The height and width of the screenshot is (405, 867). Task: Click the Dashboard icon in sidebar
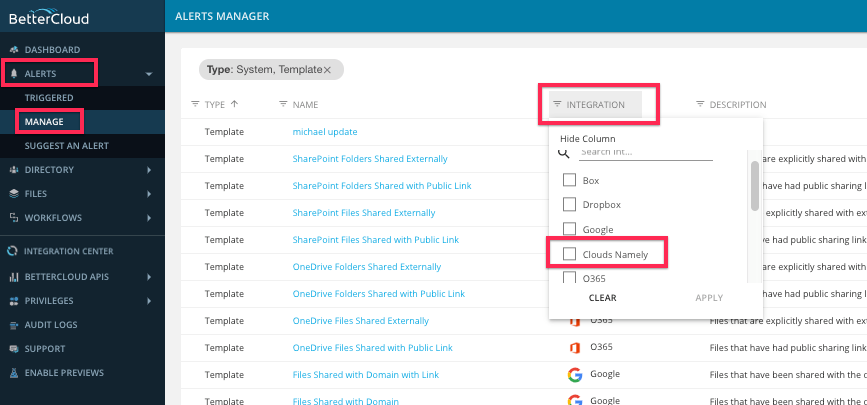tap(14, 49)
